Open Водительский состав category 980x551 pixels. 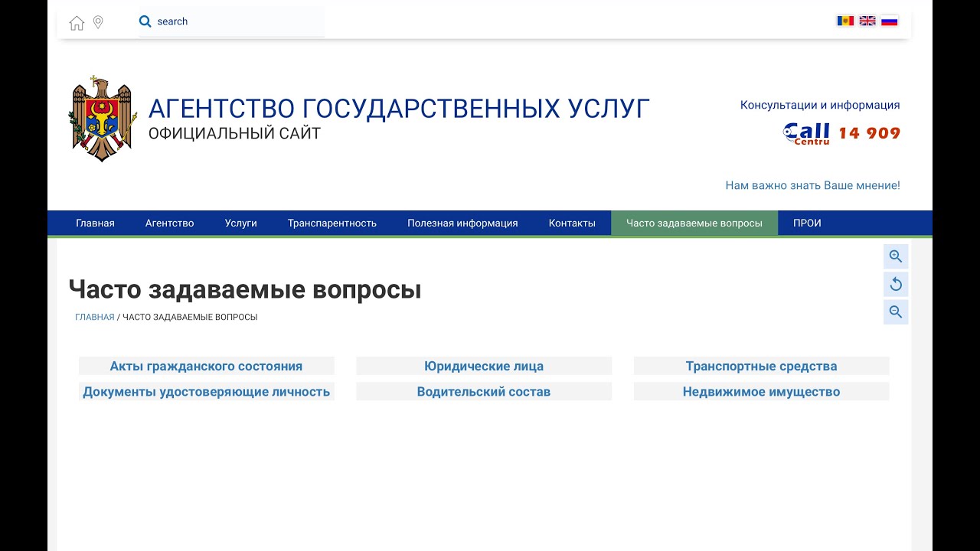(484, 392)
